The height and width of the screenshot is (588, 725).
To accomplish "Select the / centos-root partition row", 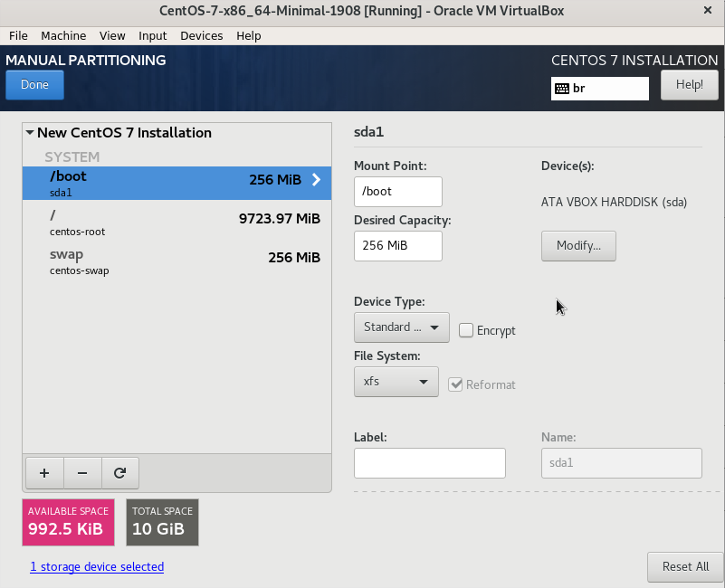I will point(177,223).
